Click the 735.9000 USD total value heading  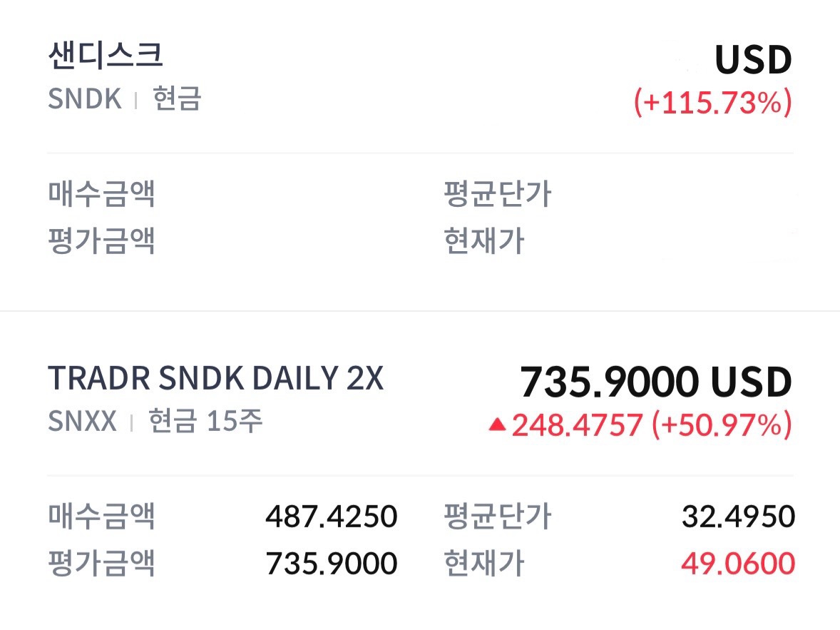point(655,382)
